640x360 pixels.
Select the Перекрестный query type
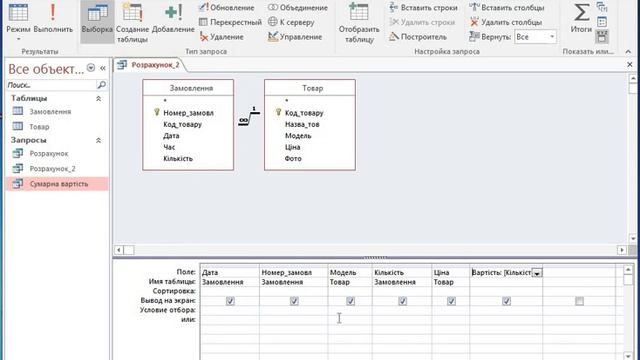tap(230, 22)
